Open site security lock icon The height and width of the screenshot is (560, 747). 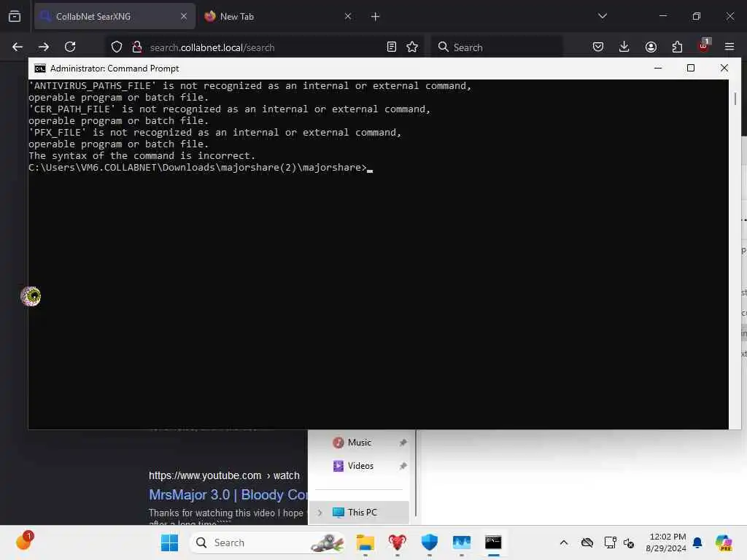(137, 47)
